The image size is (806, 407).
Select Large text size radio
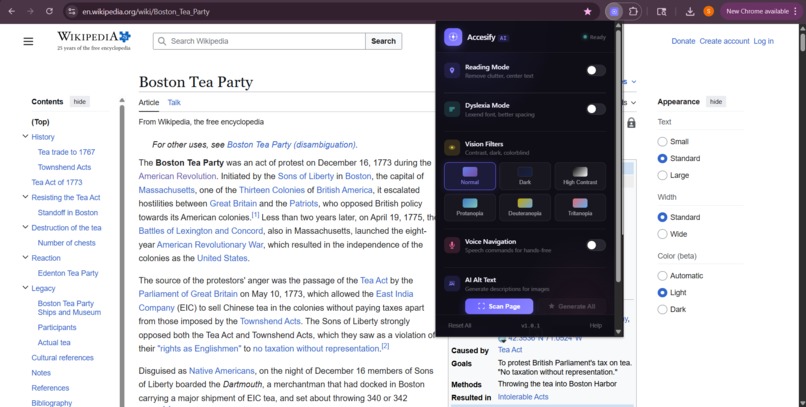(662, 175)
